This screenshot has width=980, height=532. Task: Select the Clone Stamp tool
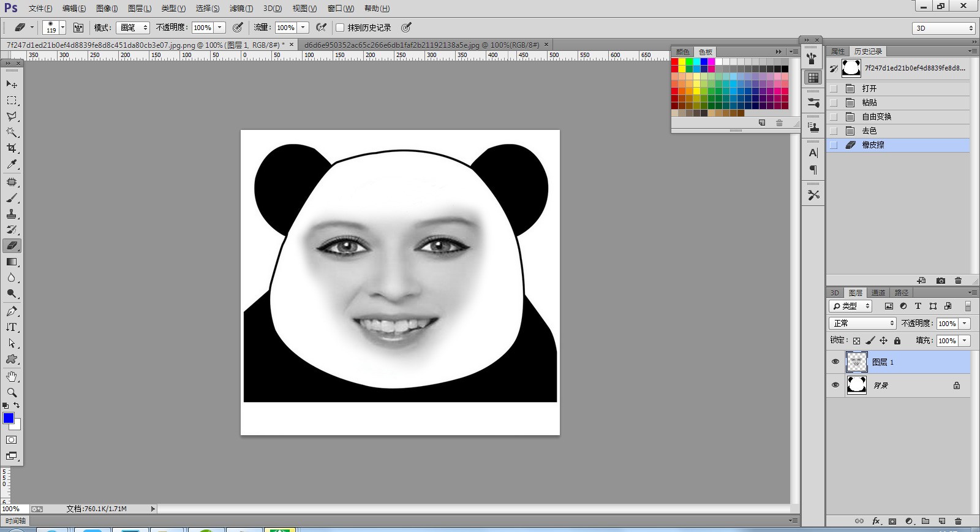[x=12, y=214]
